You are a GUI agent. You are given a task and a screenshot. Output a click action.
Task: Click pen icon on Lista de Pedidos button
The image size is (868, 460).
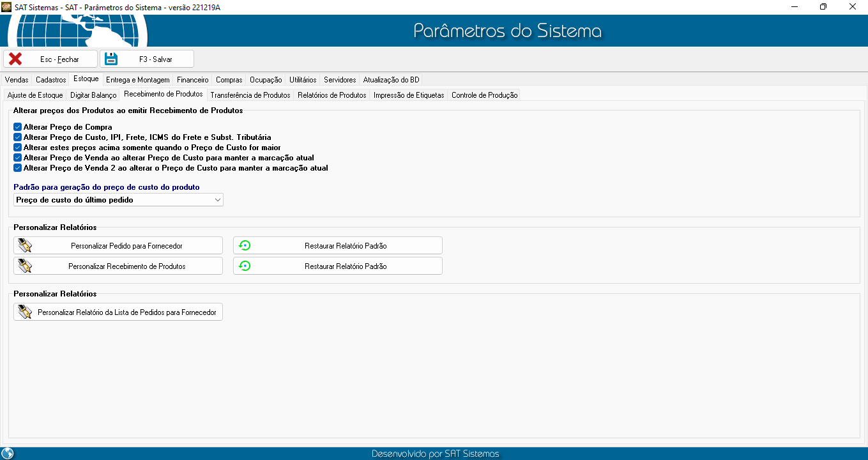coord(25,312)
